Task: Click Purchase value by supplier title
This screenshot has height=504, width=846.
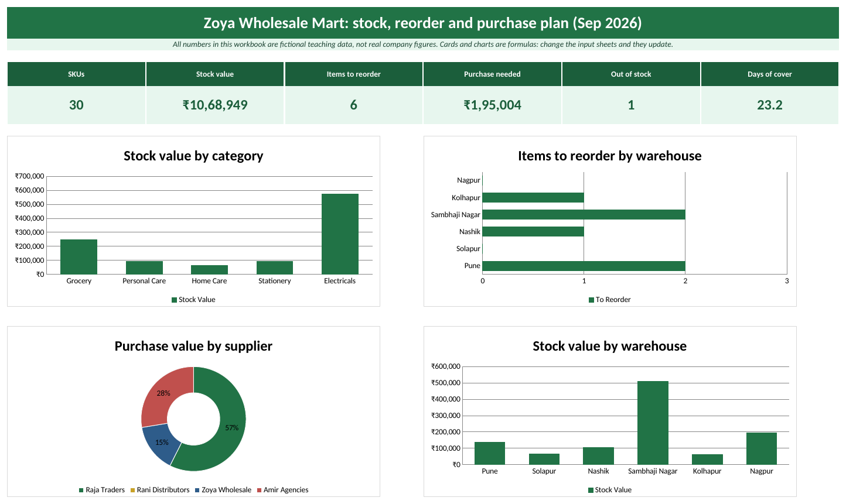Action: pyautogui.click(x=193, y=346)
